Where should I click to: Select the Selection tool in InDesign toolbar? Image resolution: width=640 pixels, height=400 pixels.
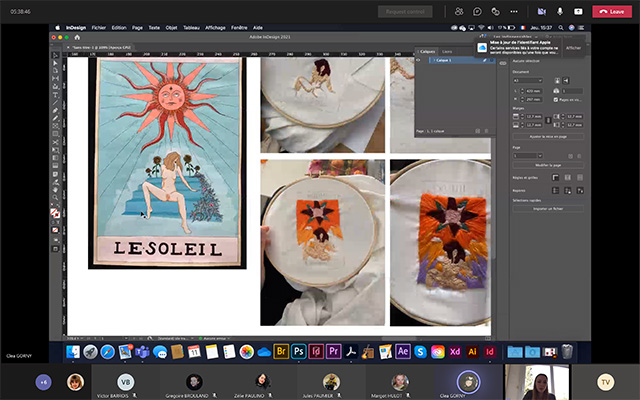click(x=56, y=56)
